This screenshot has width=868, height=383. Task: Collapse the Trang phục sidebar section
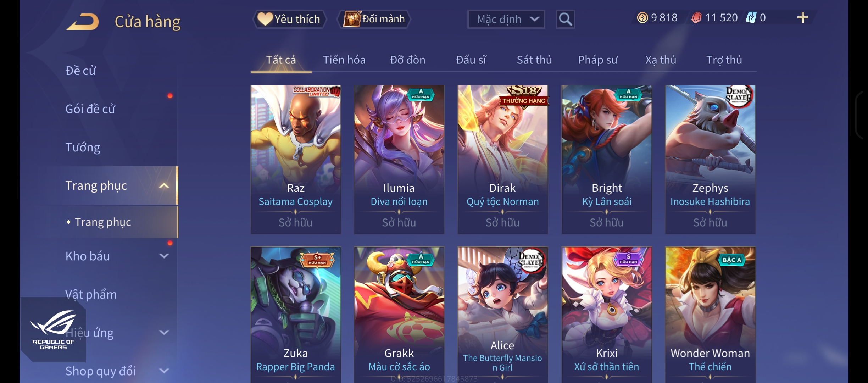click(164, 185)
